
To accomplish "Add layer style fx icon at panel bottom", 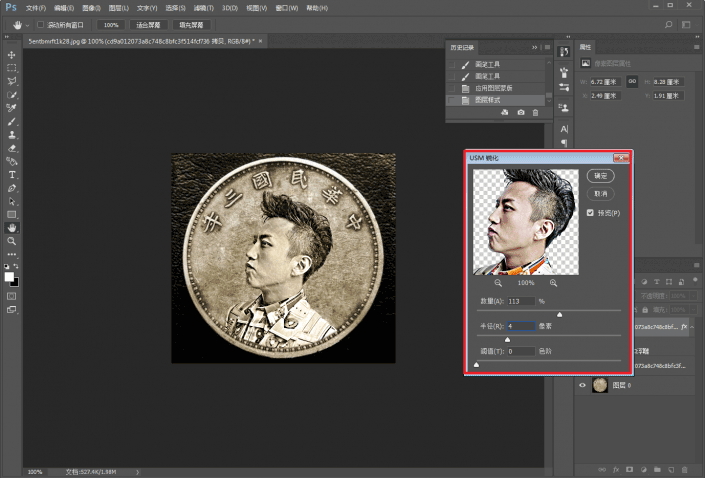I will click(616, 469).
